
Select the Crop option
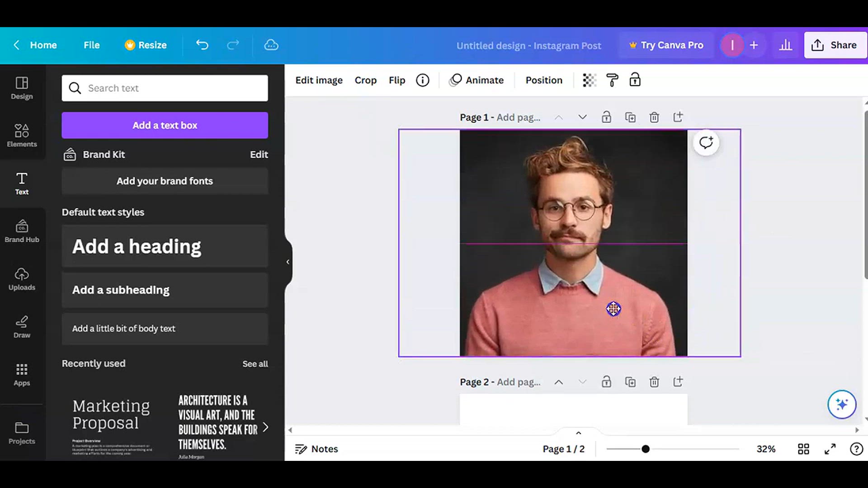point(365,80)
